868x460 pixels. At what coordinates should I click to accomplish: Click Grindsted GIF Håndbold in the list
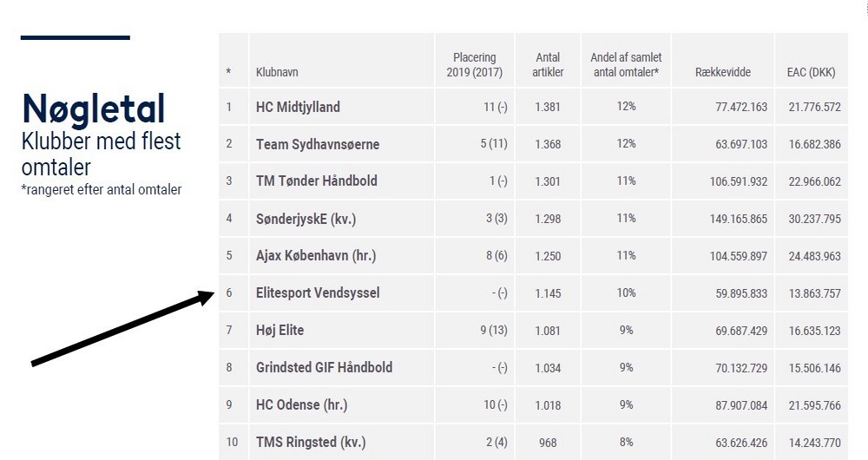coord(324,367)
